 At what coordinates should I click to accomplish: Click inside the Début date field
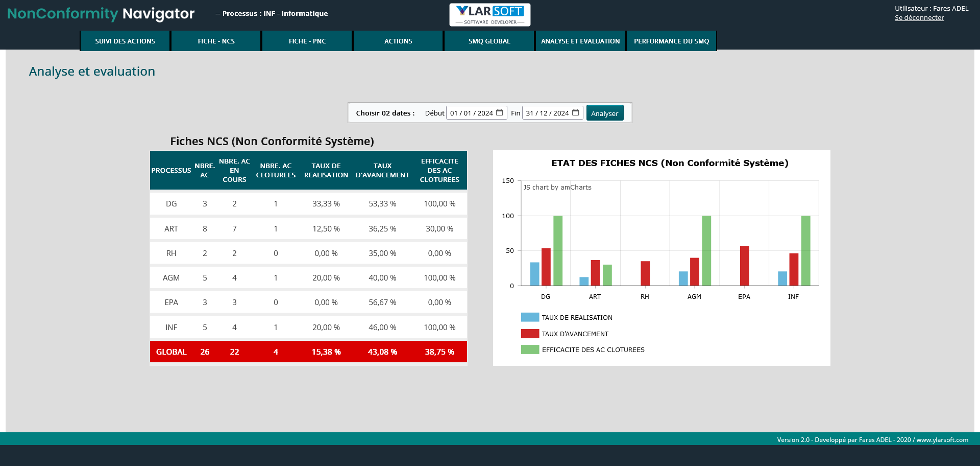click(x=477, y=113)
